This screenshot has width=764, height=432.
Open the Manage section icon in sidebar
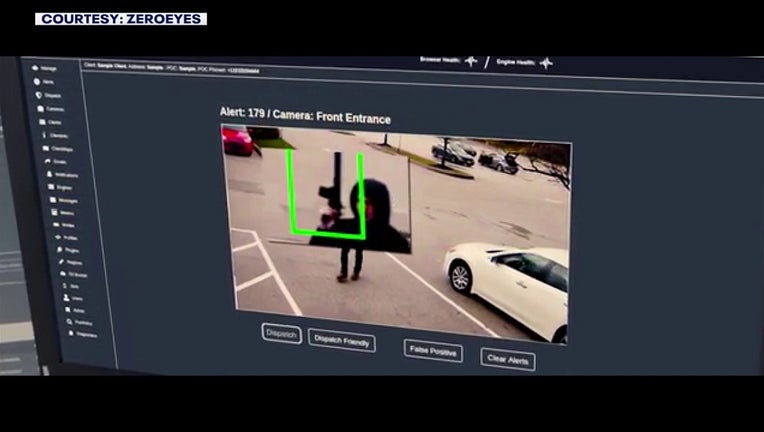[x=35, y=68]
